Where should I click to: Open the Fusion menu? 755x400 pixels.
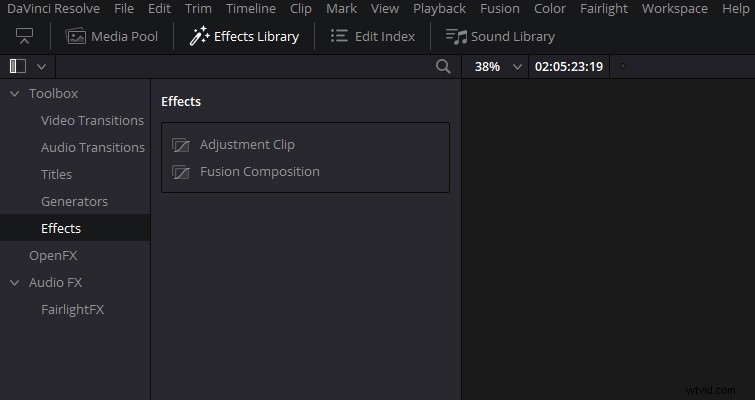500,9
